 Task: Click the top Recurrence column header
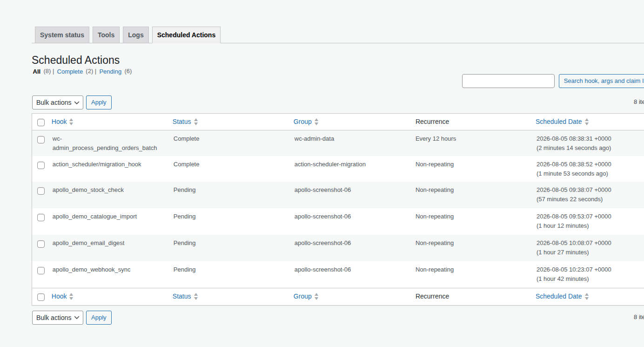click(432, 122)
